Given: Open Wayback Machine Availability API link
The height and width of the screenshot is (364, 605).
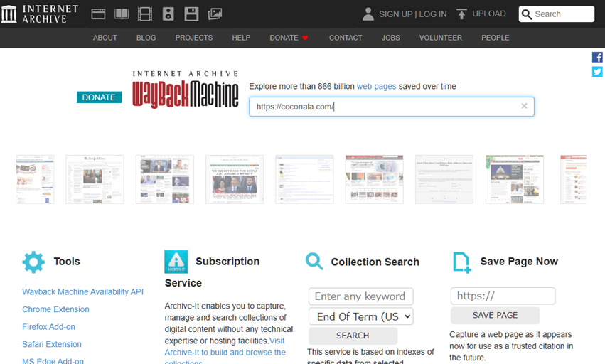Looking at the screenshot, I should point(82,292).
